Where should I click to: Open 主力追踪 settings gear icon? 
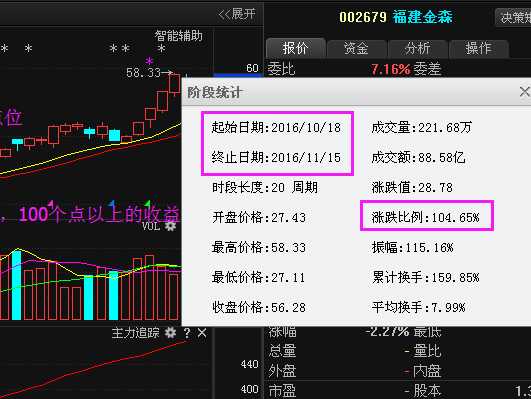170,333
